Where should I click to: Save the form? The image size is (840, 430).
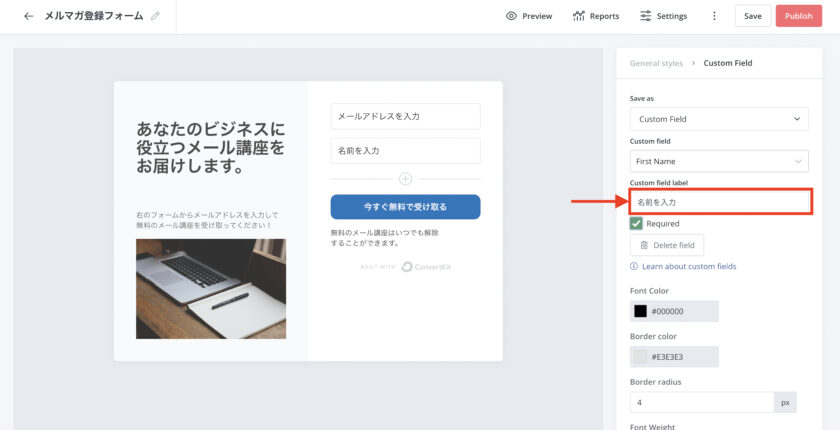753,16
